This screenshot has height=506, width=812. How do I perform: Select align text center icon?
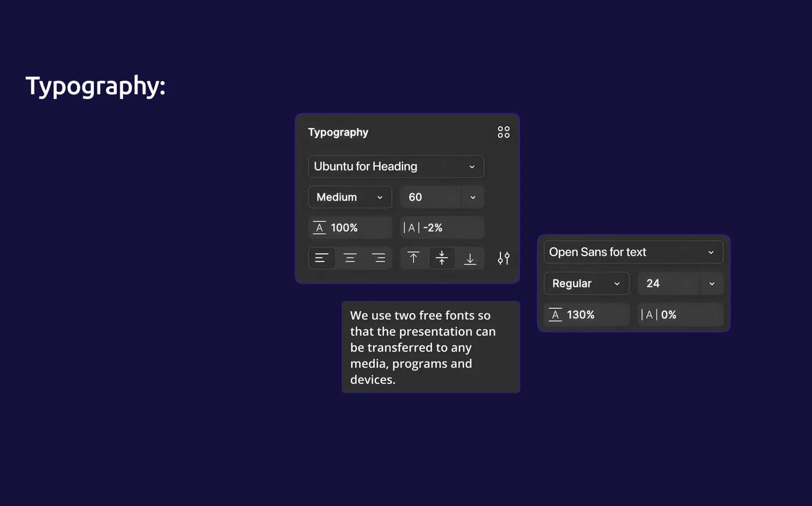350,258
